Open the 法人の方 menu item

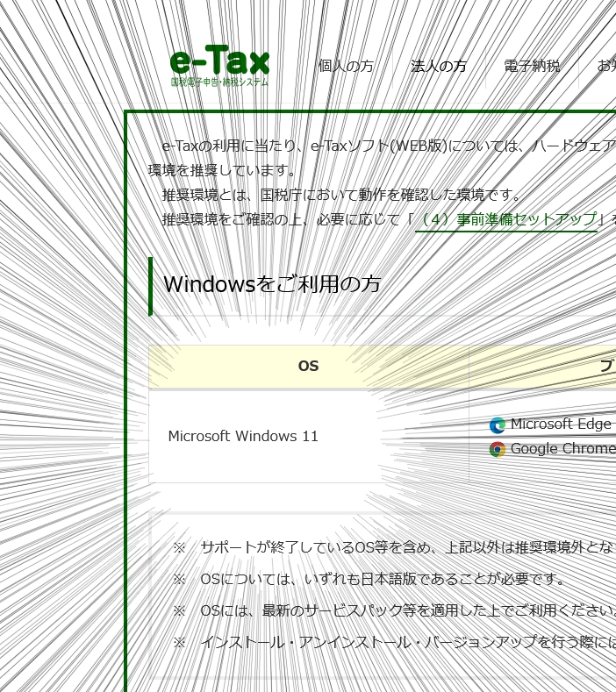tap(439, 66)
